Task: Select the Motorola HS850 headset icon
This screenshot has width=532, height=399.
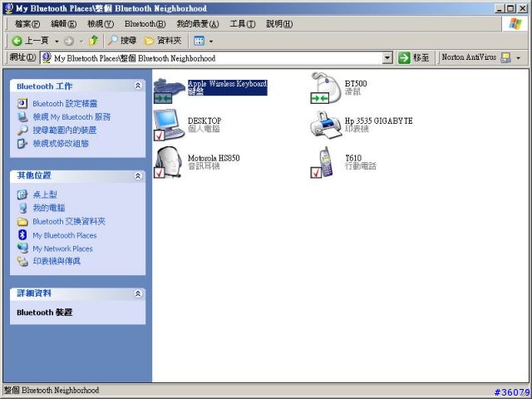Action: coord(169,162)
